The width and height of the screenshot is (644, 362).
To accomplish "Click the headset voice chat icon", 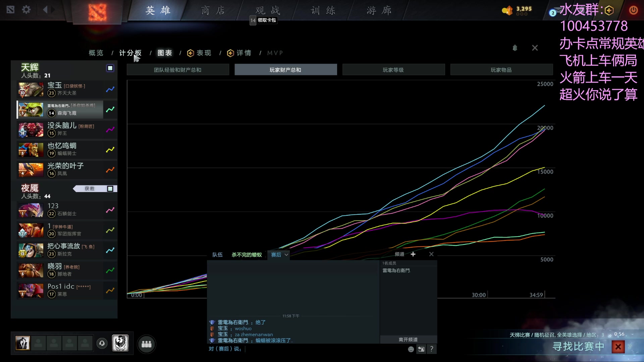I will point(102,344).
